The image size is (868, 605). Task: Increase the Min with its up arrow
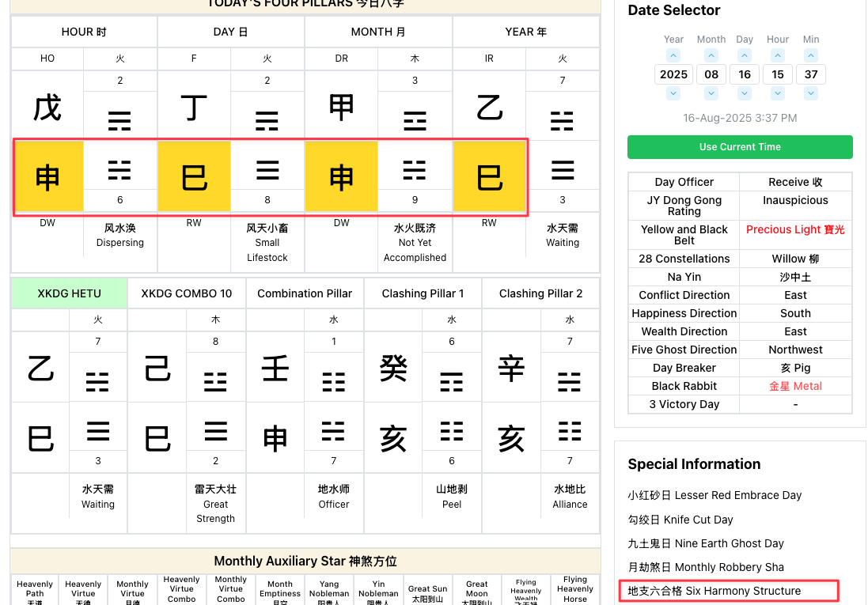click(x=811, y=55)
